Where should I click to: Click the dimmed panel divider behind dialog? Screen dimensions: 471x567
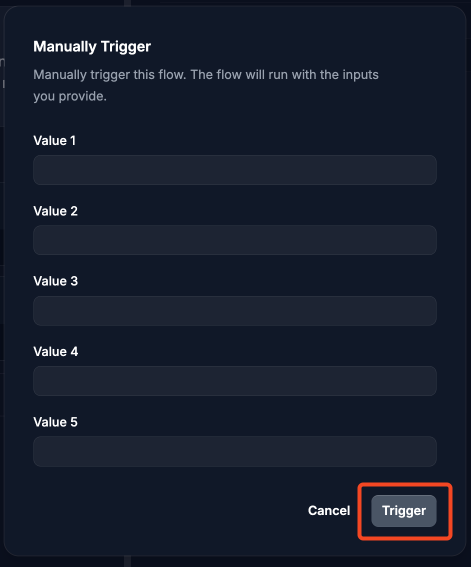pyautogui.click(x=127, y=562)
